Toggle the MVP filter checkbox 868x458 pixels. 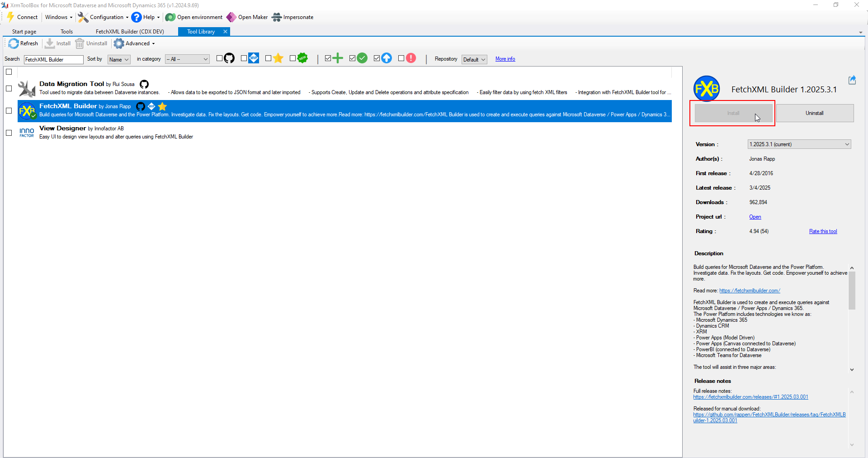[x=244, y=58]
